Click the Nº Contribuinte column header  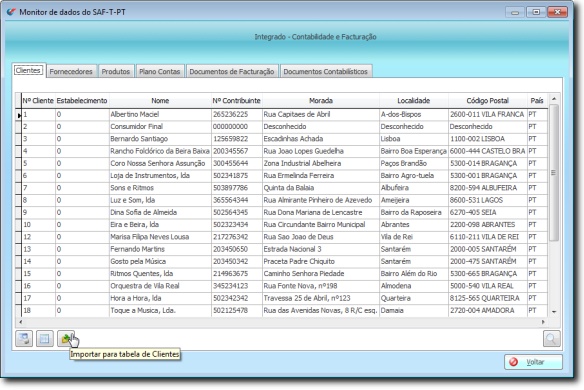coord(237,101)
